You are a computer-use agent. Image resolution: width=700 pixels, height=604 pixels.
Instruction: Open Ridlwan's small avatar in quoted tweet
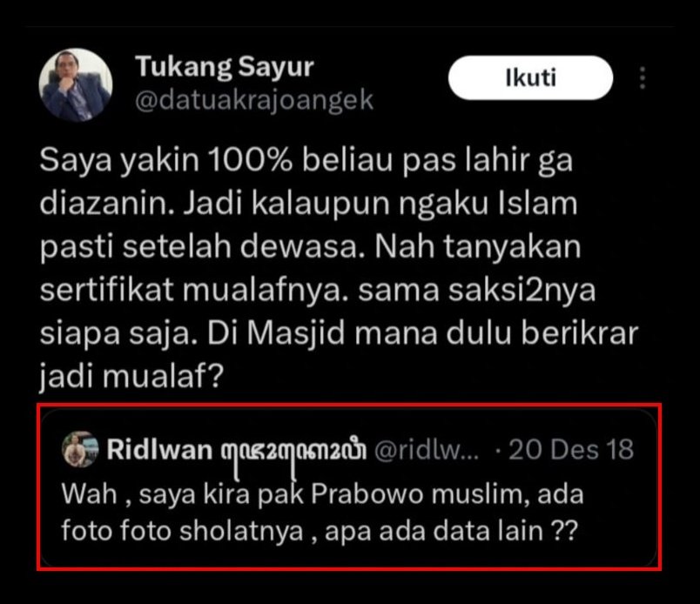tap(80, 449)
